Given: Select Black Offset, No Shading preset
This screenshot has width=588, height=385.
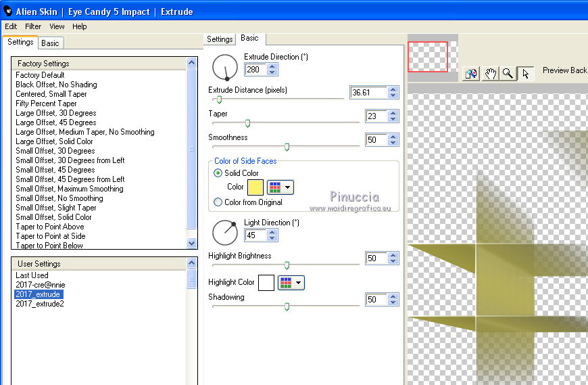Looking at the screenshot, I should (x=56, y=85).
